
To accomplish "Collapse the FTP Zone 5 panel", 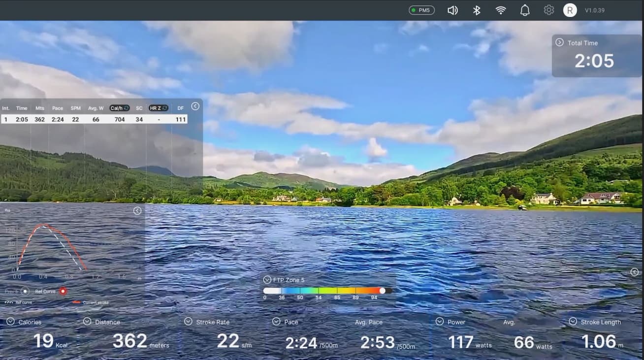I will (x=267, y=280).
